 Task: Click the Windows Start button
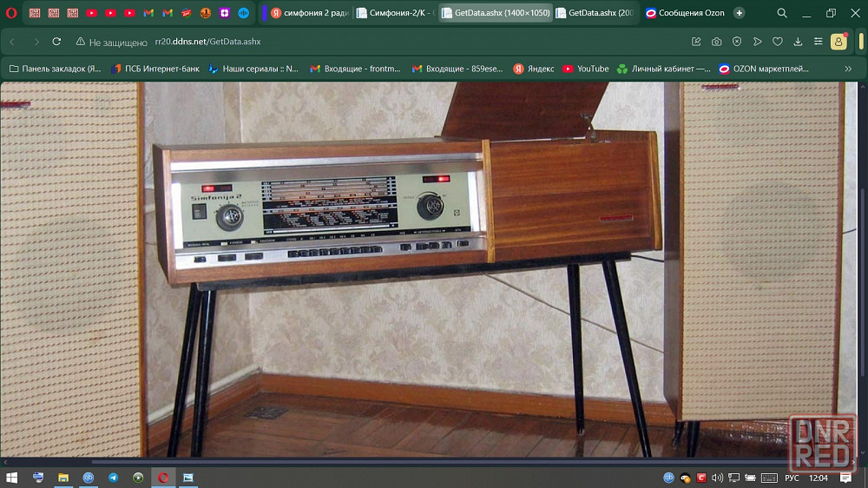click(11, 478)
